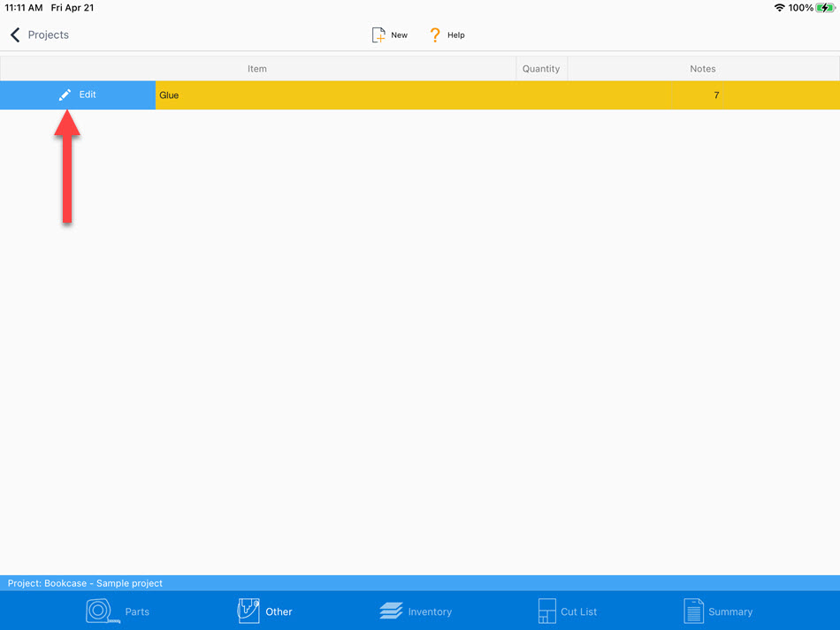Click the orange Help question mark

[434, 35]
